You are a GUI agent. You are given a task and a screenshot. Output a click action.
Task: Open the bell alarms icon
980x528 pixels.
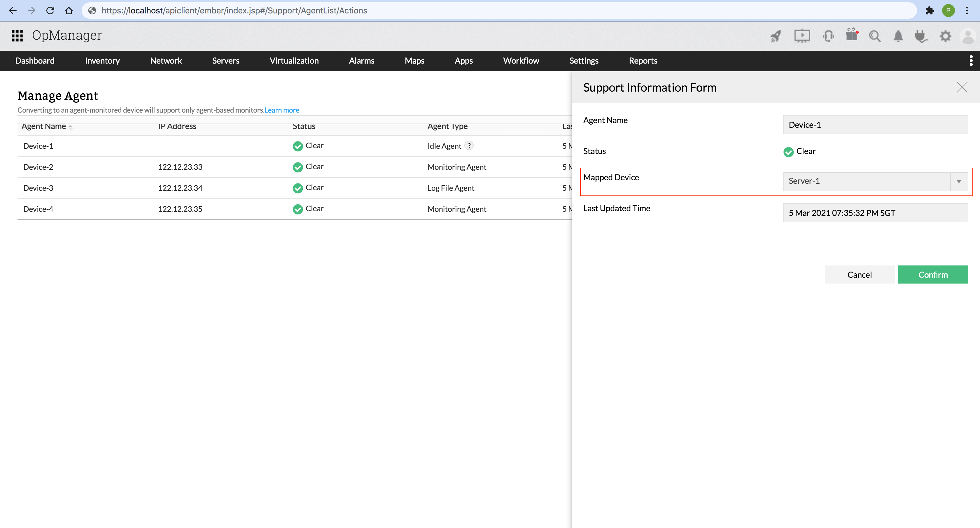click(x=898, y=36)
